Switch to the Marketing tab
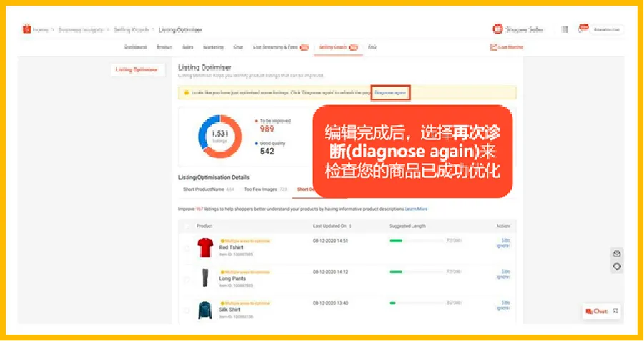Screen dimensions: 644x341 click(214, 47)
